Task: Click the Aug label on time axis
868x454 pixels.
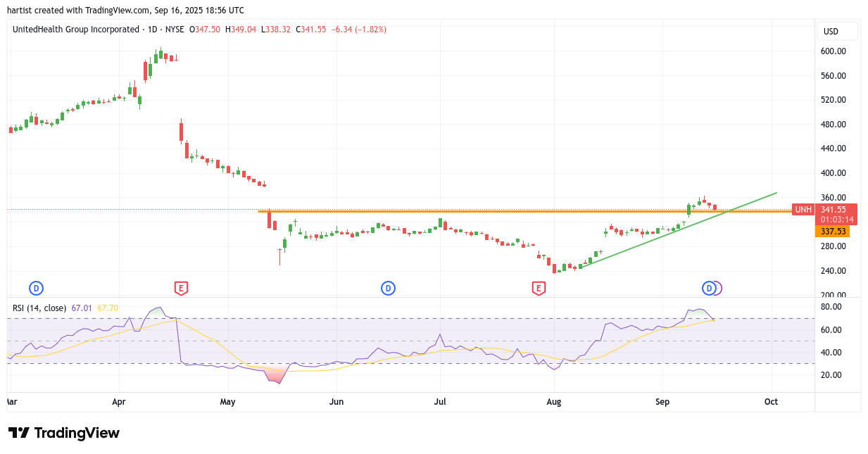Action: click(554, 402)
